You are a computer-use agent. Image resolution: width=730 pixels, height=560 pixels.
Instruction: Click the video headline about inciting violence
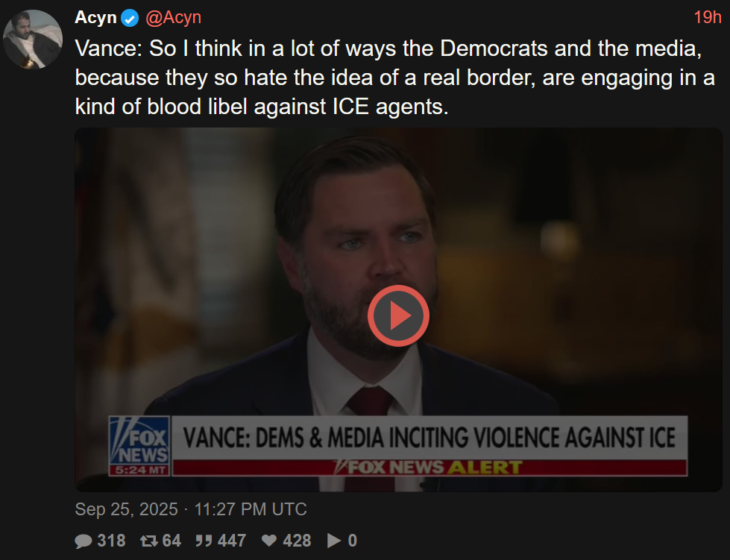point(429,438)
